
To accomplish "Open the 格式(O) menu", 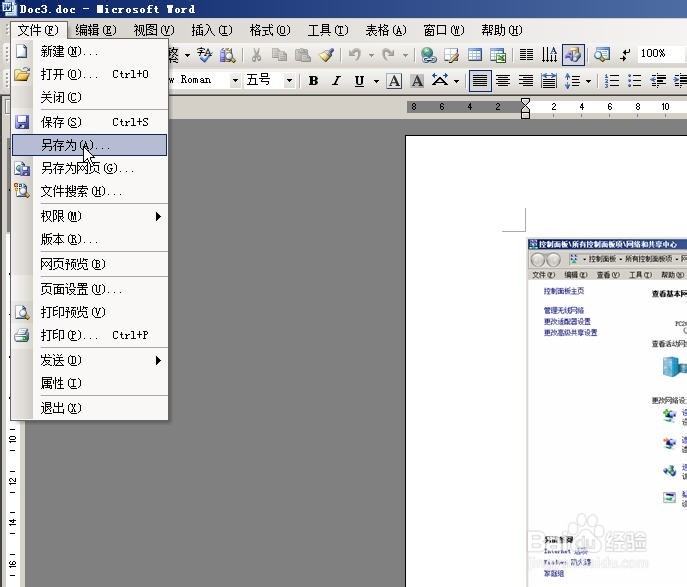I will pyautogui.click(x=270, y=30).
